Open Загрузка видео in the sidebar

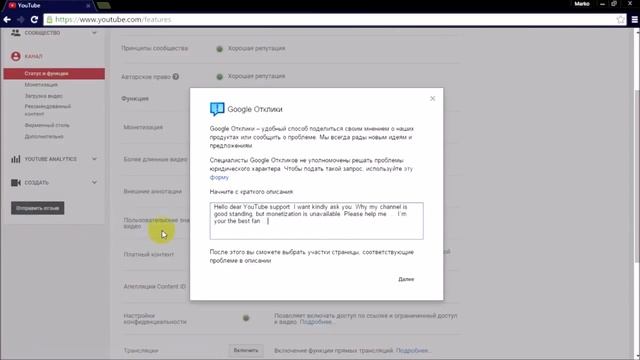point(43,96)
